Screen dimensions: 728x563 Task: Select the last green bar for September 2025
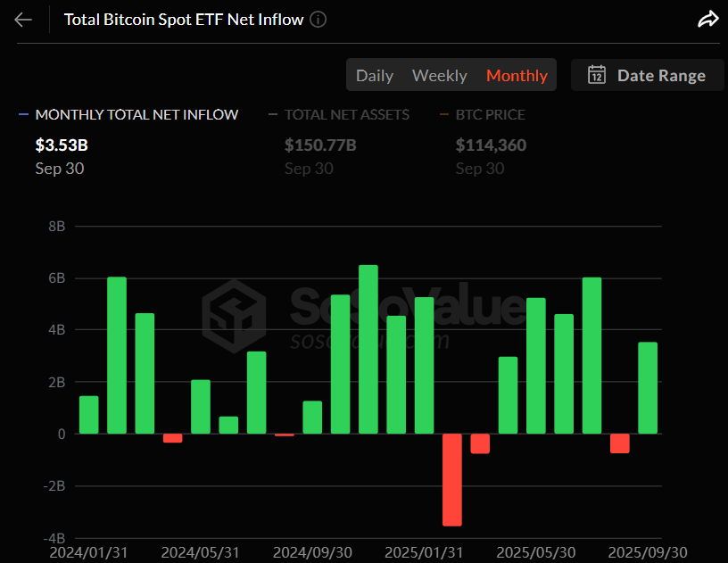click(648, 388)
